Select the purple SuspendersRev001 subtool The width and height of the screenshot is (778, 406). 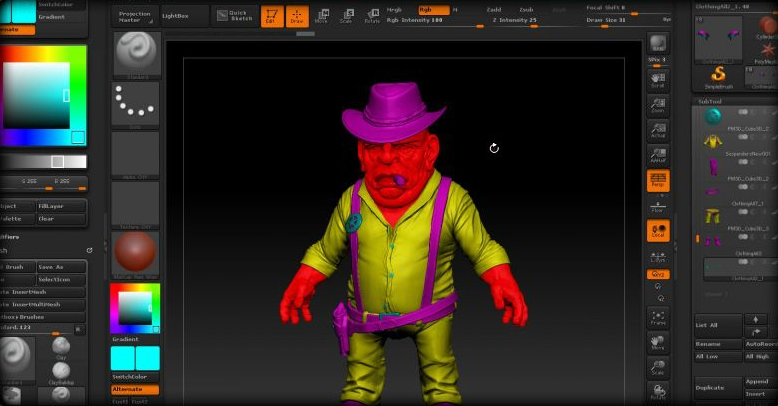click(x=713, y=166)
